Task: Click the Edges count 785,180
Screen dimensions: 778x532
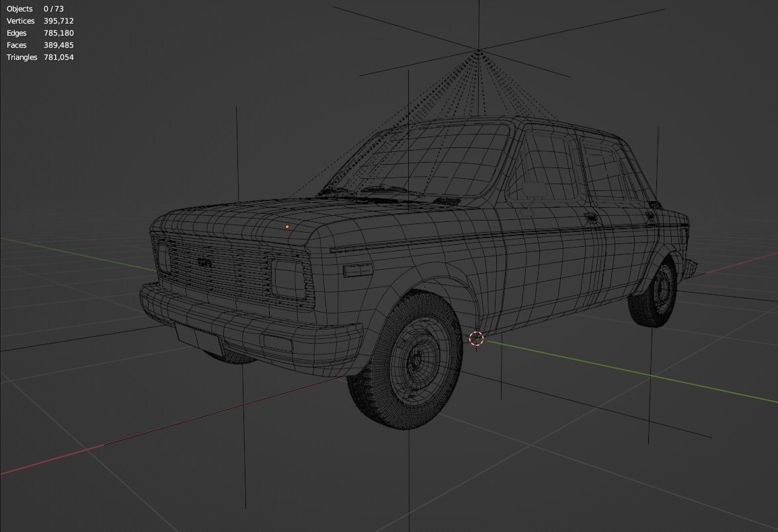Action: 59,33
